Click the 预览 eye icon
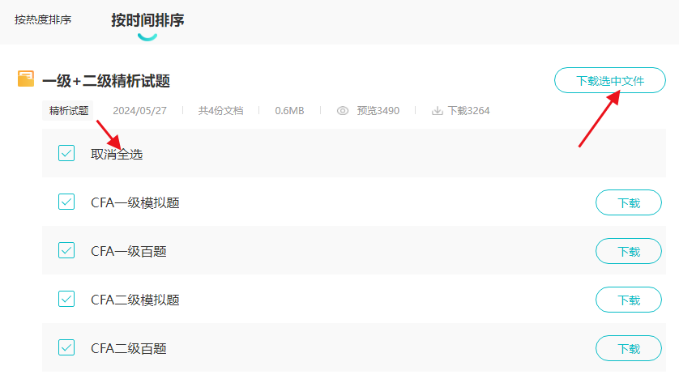This screenshot has width=679, height=383. pos(343,111)
